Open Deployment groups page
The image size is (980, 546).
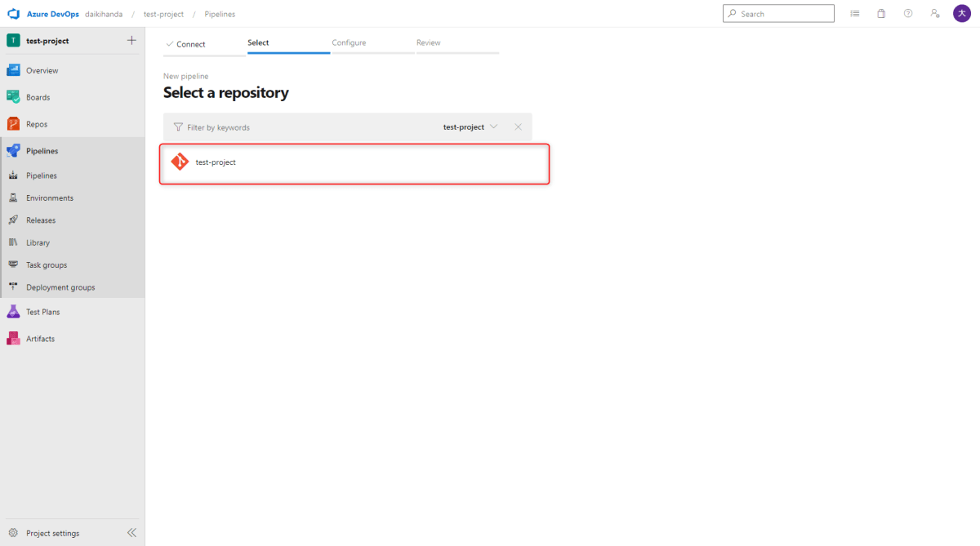(x=73, y=287)
